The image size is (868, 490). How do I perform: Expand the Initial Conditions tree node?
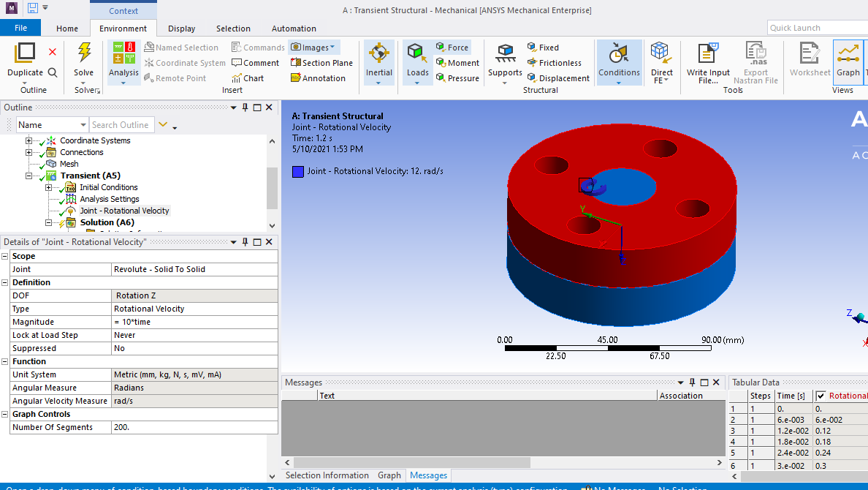tap(49, 187)
